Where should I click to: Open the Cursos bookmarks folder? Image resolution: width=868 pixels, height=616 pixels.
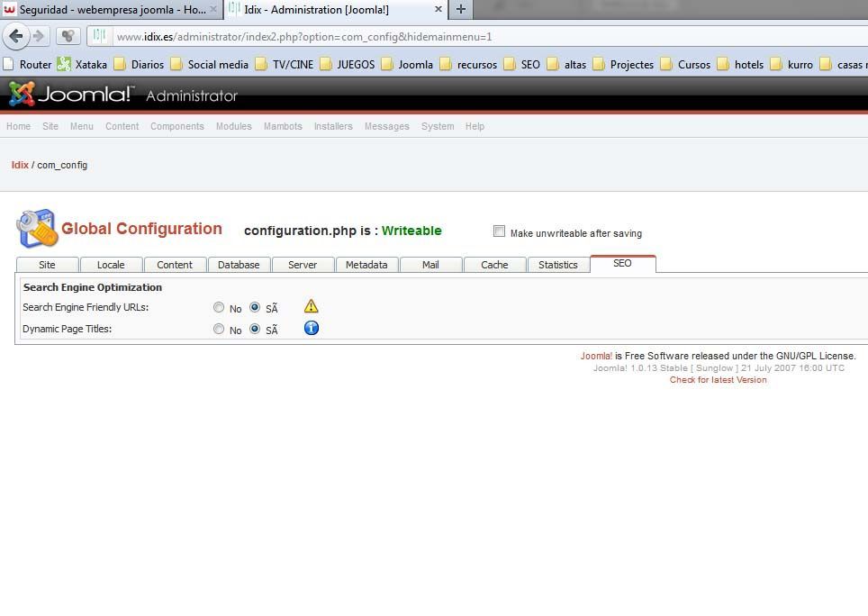point(685,64)
